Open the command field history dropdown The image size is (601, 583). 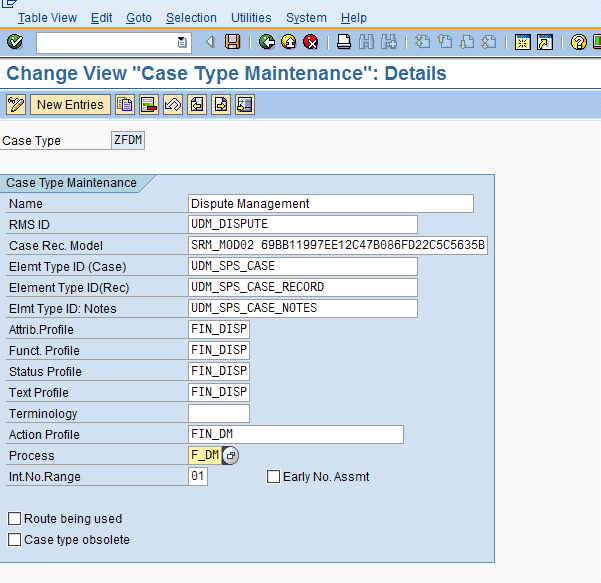pyautogui.click(x=181, y=42)
